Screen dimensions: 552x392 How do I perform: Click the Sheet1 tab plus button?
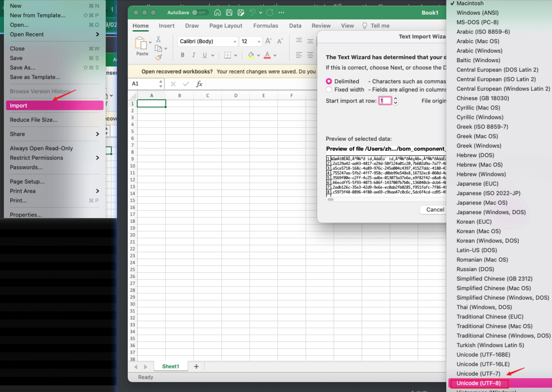pos(196,366)
